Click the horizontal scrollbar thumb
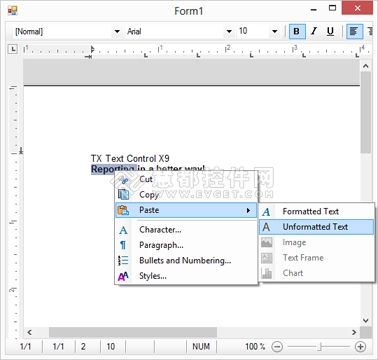The width and height of the screenshot is (378, 360). click(133, 332)
